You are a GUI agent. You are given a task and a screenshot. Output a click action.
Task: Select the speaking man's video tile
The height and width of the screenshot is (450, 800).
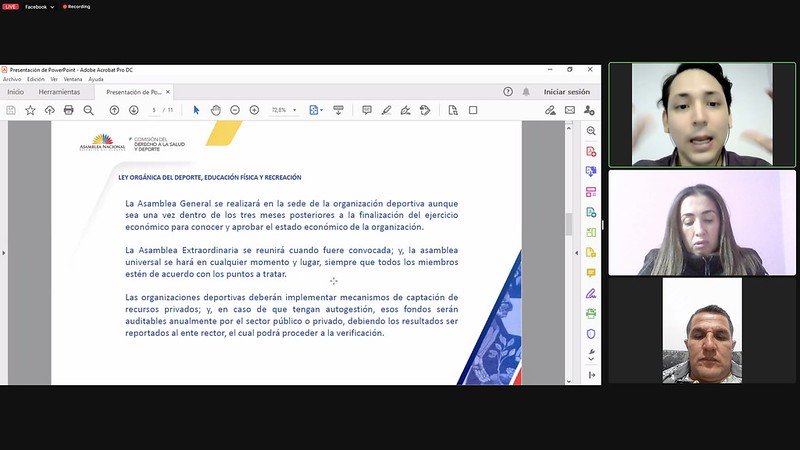[x=702, y=115]
